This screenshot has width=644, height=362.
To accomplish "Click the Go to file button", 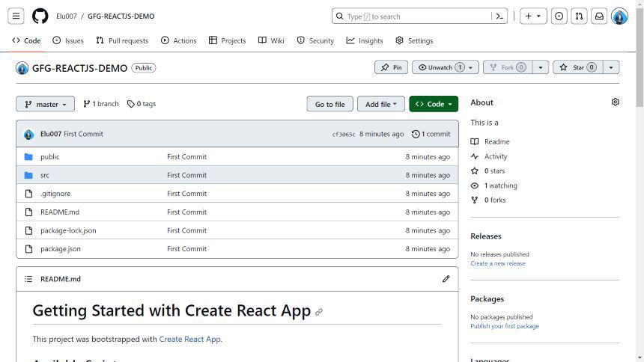I will pos(329,104).
